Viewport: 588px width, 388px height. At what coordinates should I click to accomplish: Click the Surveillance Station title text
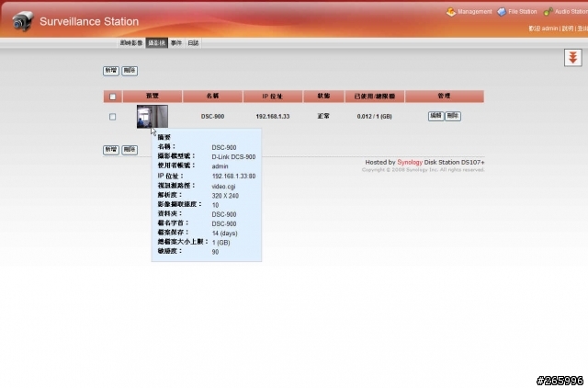click(89, 21)
